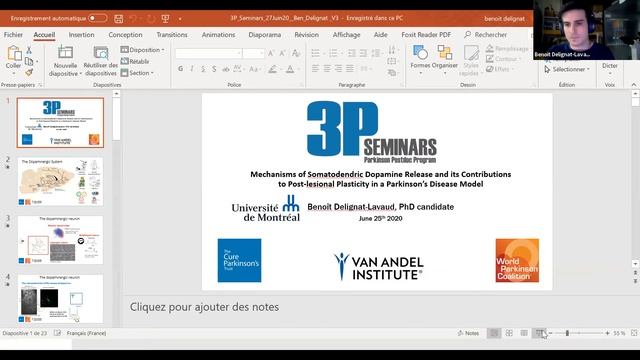Click the numbered list icon

(x=333, y=53)
